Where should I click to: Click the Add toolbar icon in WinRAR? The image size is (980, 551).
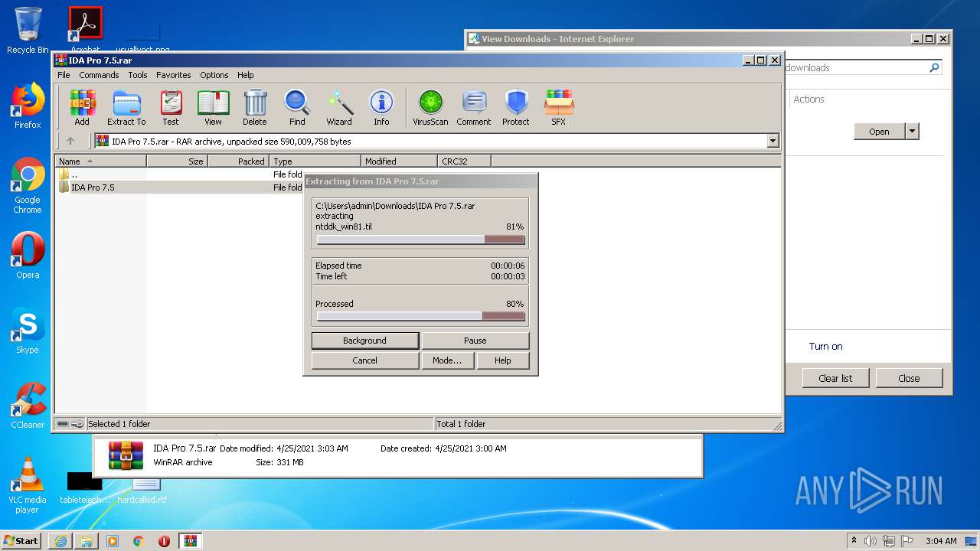tap(82, 107)
